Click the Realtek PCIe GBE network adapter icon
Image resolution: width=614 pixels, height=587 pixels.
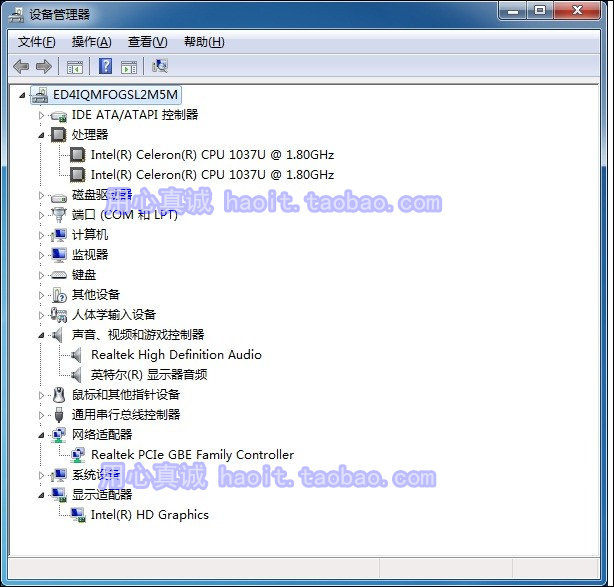coord(78,455)
